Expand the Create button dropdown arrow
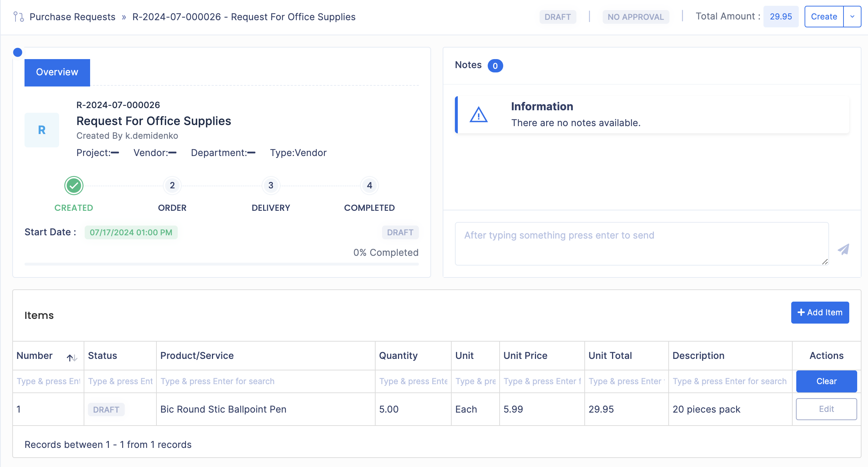The width and height of the screenshot is (868, 467). pos(852,17)
